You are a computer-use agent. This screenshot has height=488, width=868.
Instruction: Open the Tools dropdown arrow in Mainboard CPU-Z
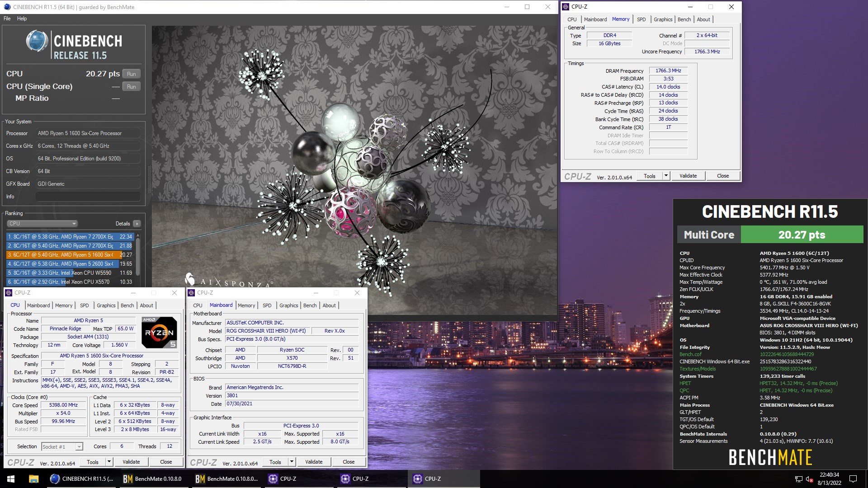click(x=292, y=462)
